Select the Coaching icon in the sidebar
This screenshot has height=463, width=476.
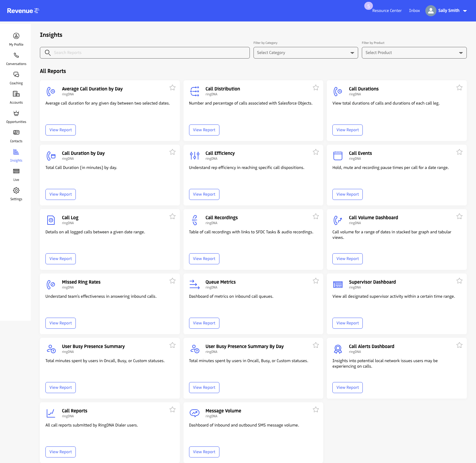point(16,75)
